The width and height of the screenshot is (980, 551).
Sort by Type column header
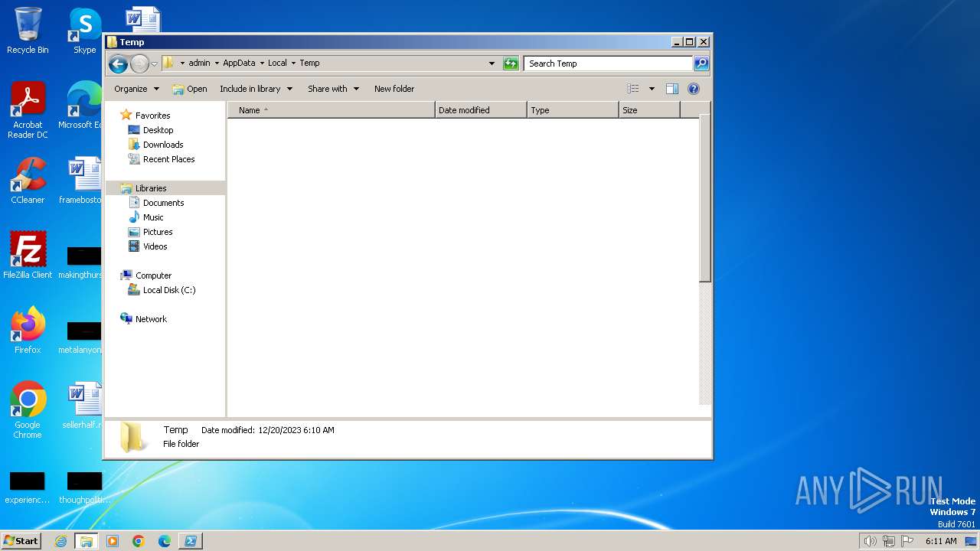(573, 110)
